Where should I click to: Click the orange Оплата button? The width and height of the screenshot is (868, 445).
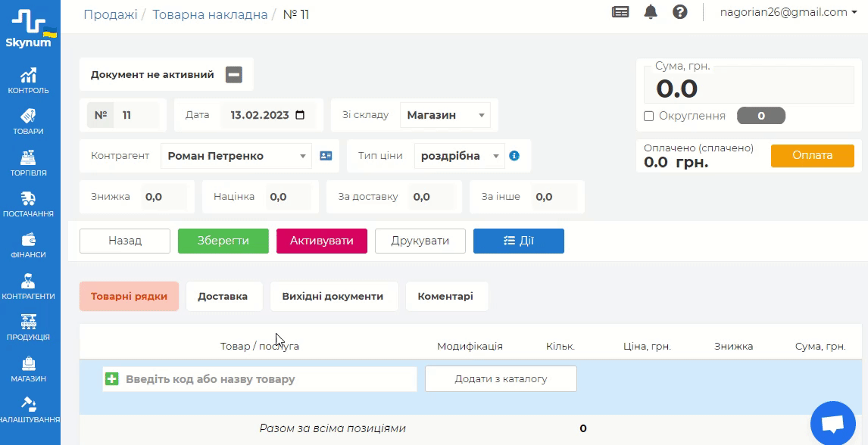click(812, 155)
